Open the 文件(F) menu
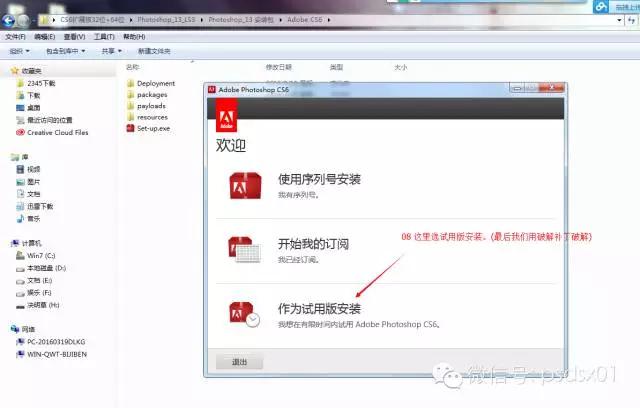 tap(16, 37)
